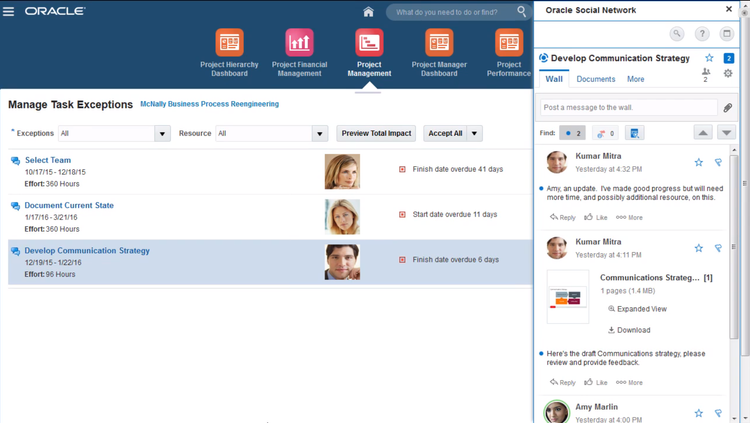This screenshot has width=750, height=423.
Task: Flag Kumar Mitra's 4:32 PM message
Action: coord(718,162)
